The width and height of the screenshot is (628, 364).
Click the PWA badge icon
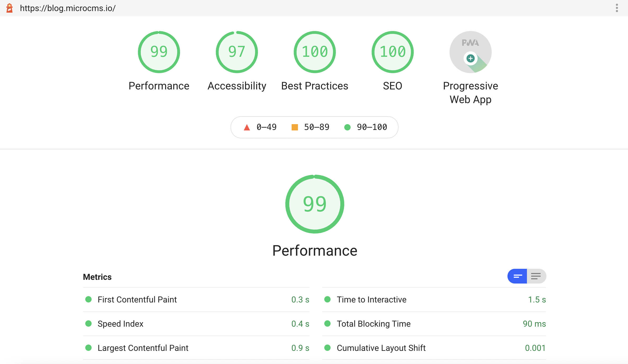[x=470, y=52]
